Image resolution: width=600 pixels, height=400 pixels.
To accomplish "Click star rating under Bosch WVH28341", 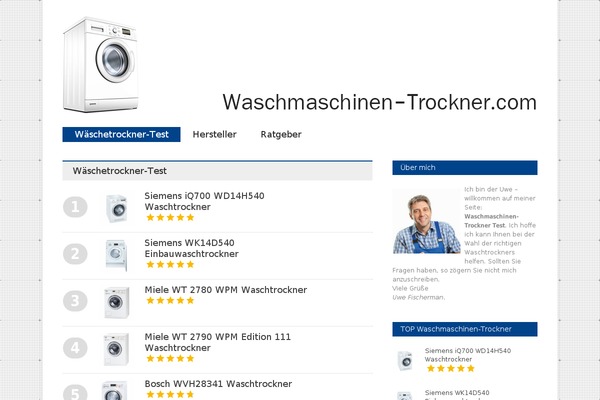I will pos(170,395).
